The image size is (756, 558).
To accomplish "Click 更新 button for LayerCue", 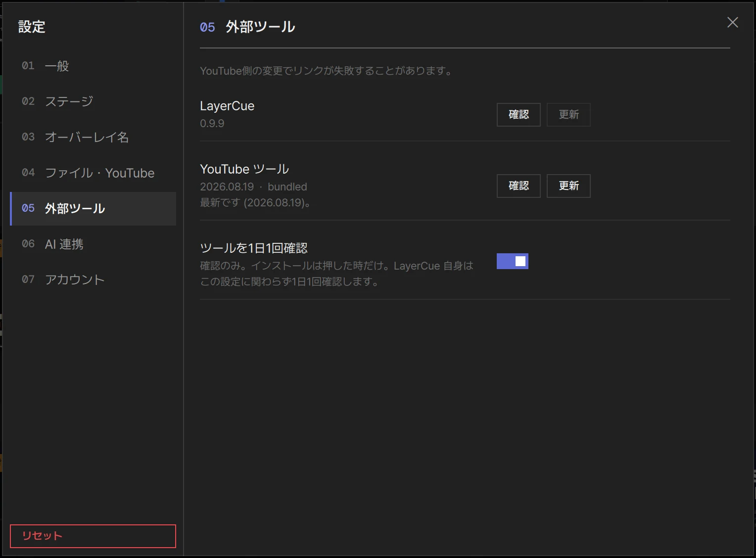I will pos(568,115).
